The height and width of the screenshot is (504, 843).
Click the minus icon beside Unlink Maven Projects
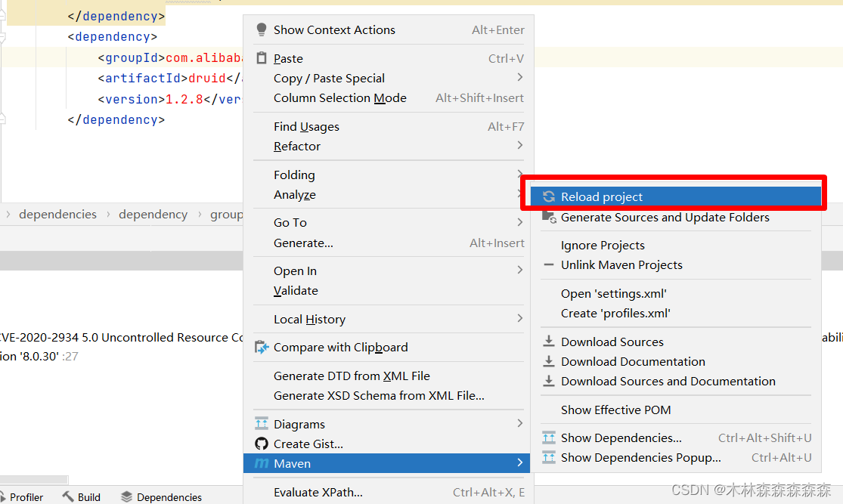(x=548, y=265)
